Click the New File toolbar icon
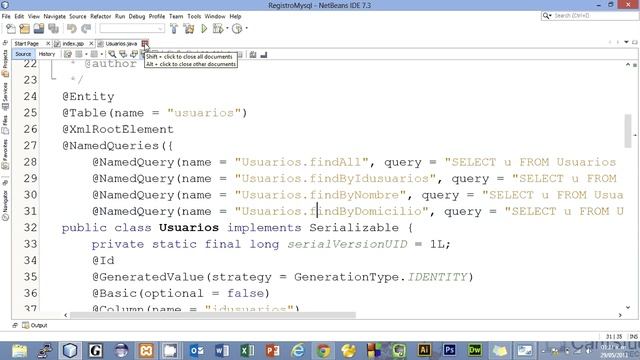This screenshot has height=360, width=640. [x=11, y=29]
